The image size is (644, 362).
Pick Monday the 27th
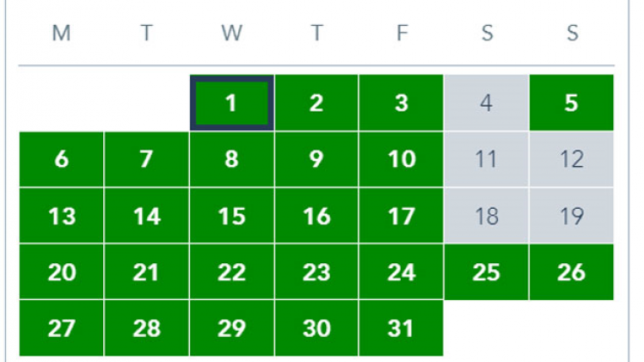point(61,328)
